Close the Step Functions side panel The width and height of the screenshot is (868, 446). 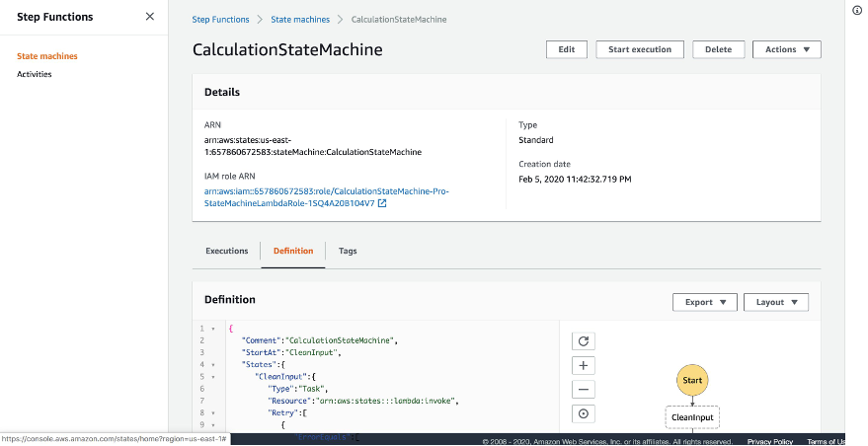149,17
